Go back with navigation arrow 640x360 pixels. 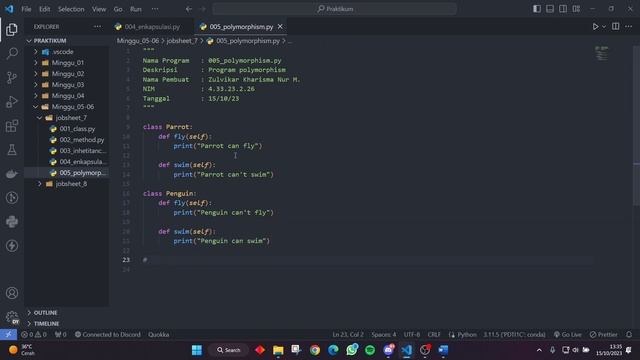(189, 9)
